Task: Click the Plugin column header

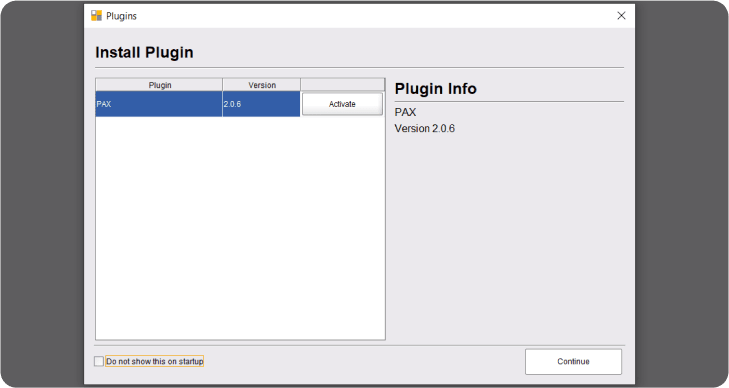Action: point(159,85)
